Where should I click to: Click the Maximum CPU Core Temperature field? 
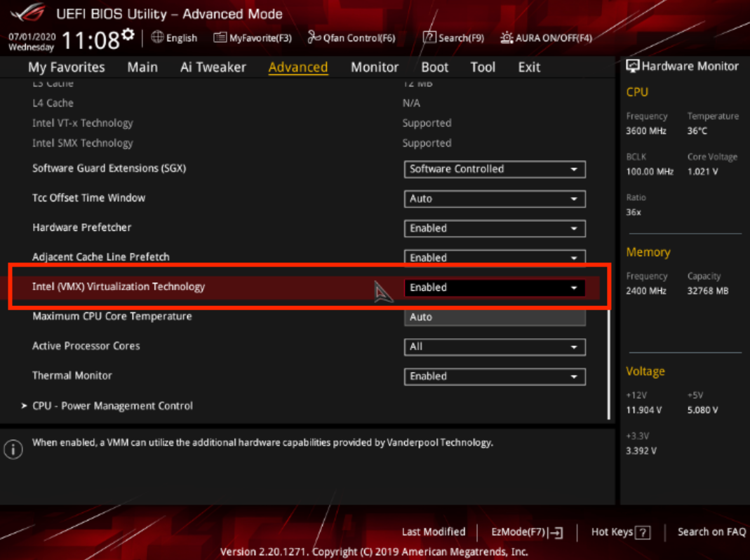tap(495, 317)
